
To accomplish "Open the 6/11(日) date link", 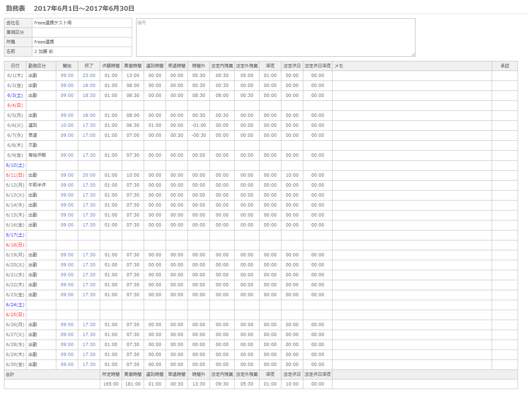I will pos(15,175).
